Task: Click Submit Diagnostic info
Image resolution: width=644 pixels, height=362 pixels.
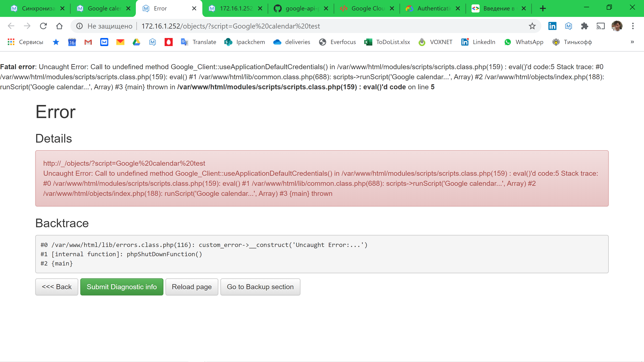Action: click(122, 287)
